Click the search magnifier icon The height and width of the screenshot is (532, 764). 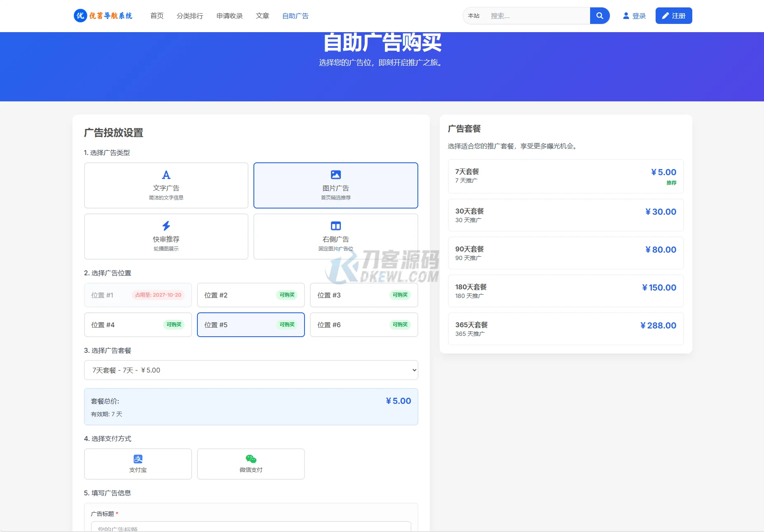600,15
